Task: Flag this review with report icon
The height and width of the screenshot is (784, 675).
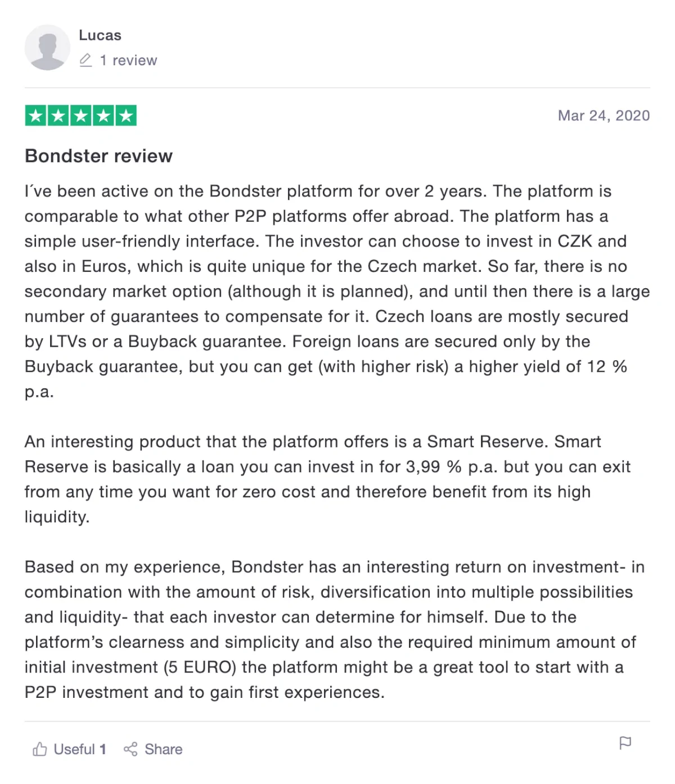Action: (625, 743)
